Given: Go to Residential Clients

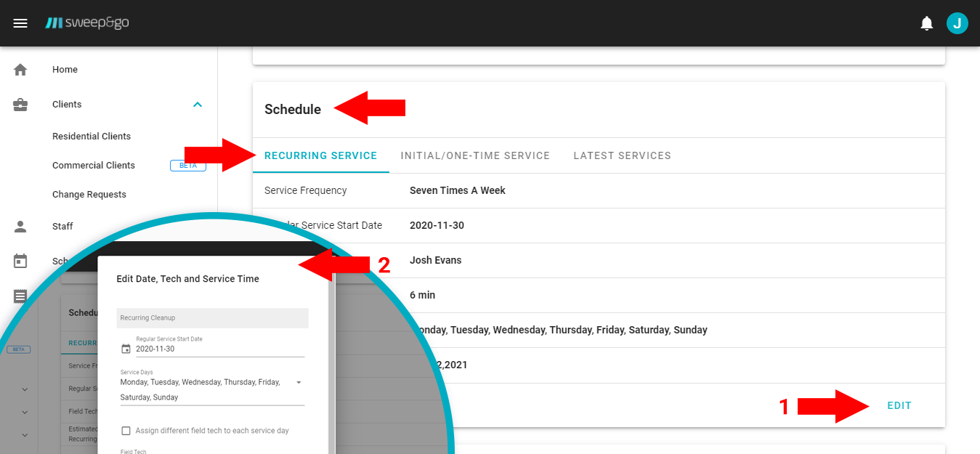Looking at the screenshot, I should click(x=92, y=137).
